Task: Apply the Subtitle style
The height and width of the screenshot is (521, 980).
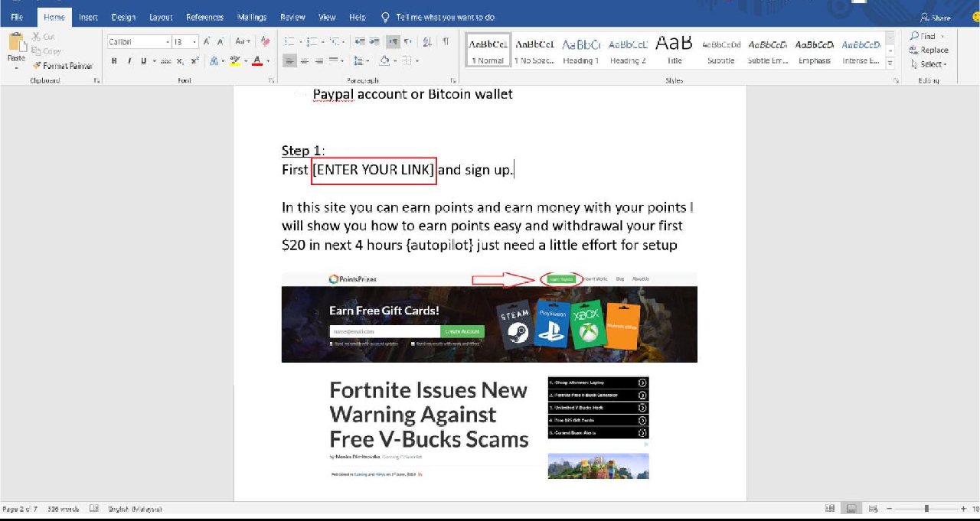Action: tap(720, 51)
